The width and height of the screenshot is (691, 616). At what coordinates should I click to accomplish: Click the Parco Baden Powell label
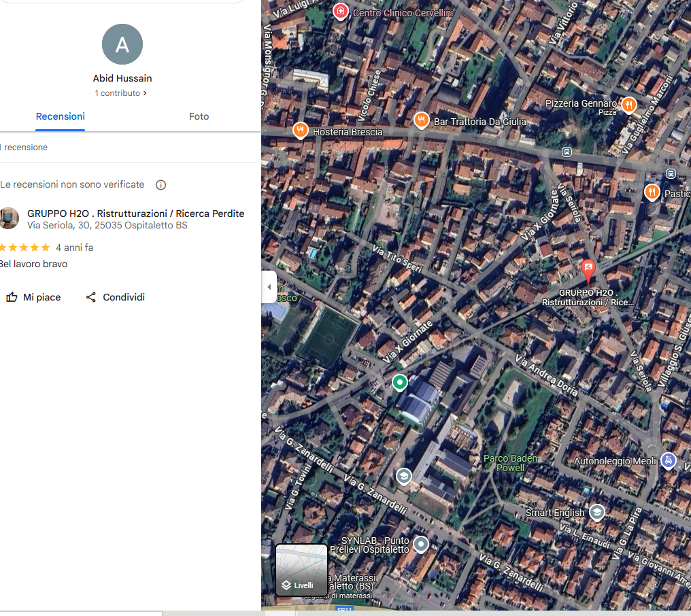pyautogui.click(x=510, y=463)
